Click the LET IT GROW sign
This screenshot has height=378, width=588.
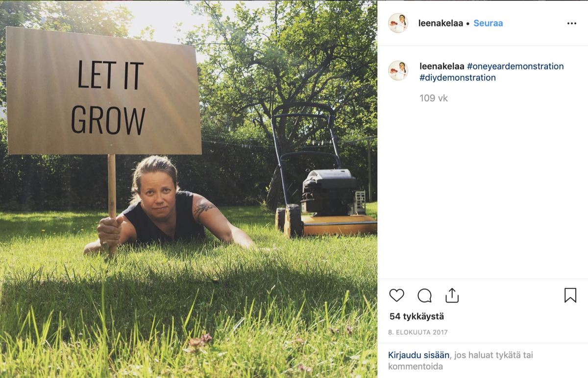pos(103,92)
